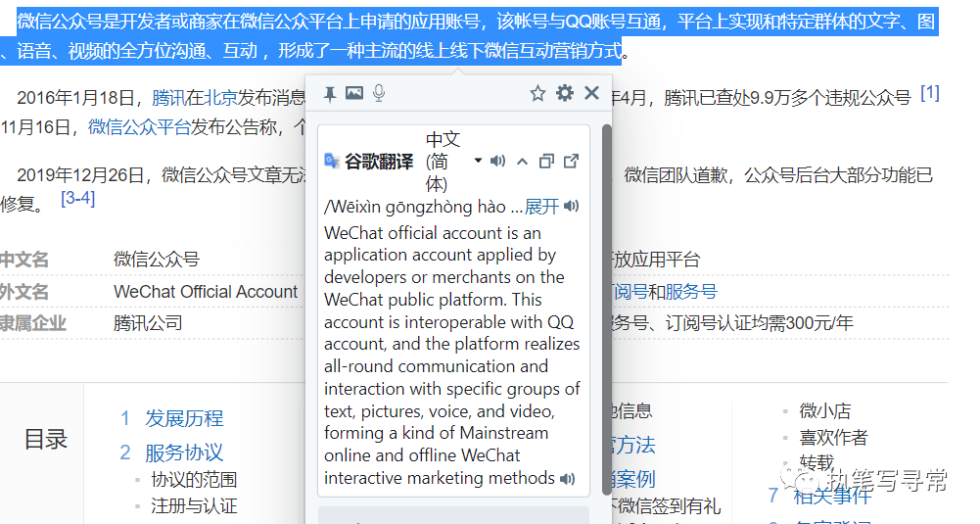Play audio beside the 谷歌翻译 header
The image size is (980, 524).
click(x=497, y=162)
